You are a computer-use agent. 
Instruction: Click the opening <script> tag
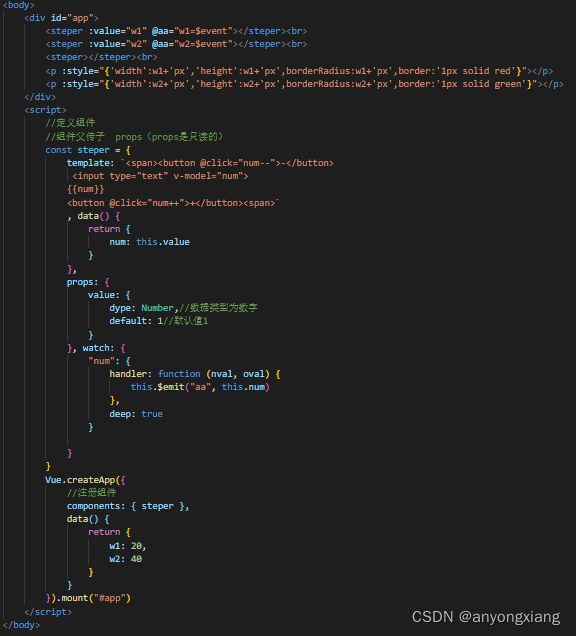click(x=45, y=110)
